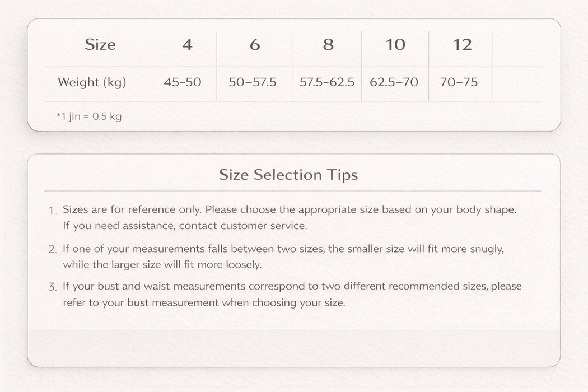
Task: Click the contact customer service text
Action: 243,226
